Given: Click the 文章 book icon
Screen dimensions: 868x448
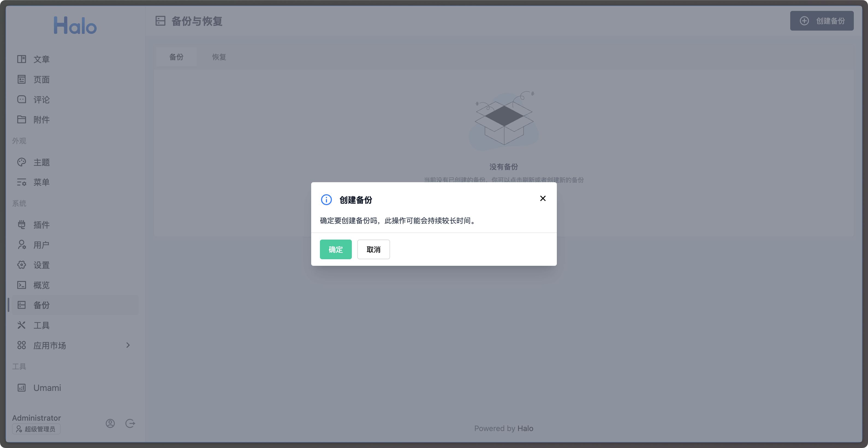Looking at the screenshot, I should click(22, 59).
